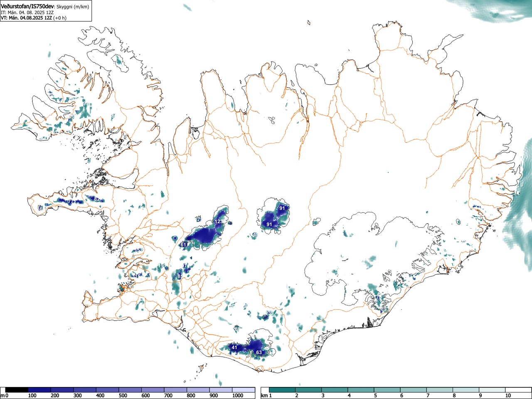Click the 77 visibility value on the western peninsula
Screen dimensions: 532x399
pyautogui.click(x=71, y=202)
